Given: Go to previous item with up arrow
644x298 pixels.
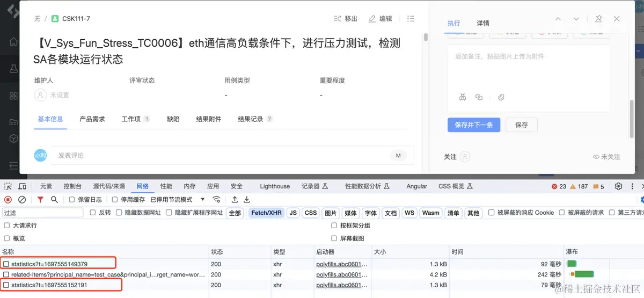Looking at the screenshot, I should pyautogui.click(x=558, y=19).
